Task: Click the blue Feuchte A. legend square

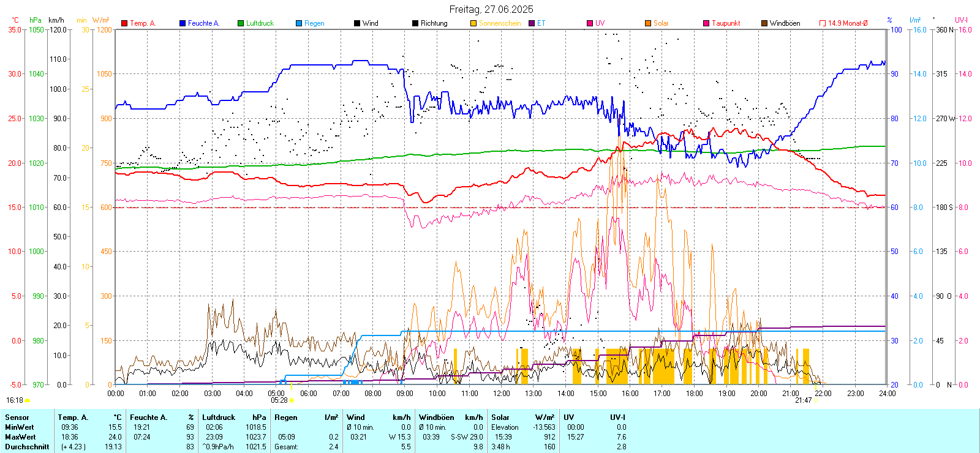Action: [183, 23]
